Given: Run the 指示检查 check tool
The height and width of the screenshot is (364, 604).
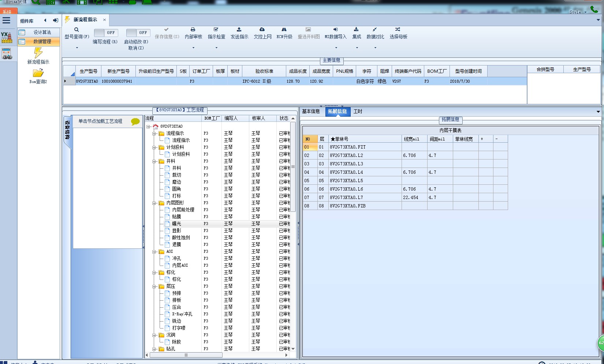Looking at the screenshot, I should click(216, 29).
